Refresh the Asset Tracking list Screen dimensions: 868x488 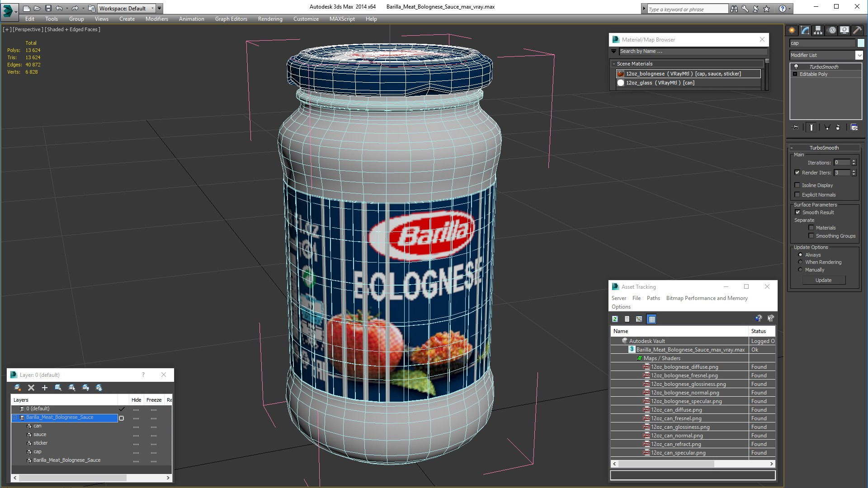coord(615,319)
